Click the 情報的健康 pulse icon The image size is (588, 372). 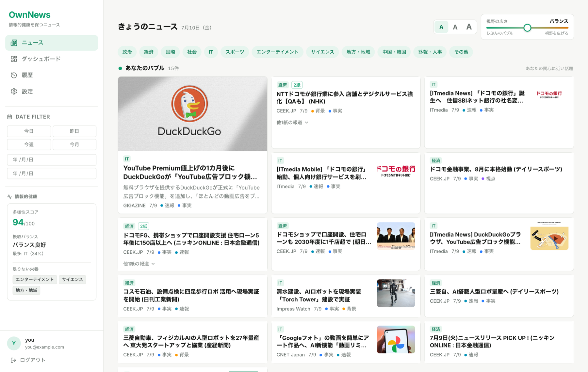click(x=9, y=196)
